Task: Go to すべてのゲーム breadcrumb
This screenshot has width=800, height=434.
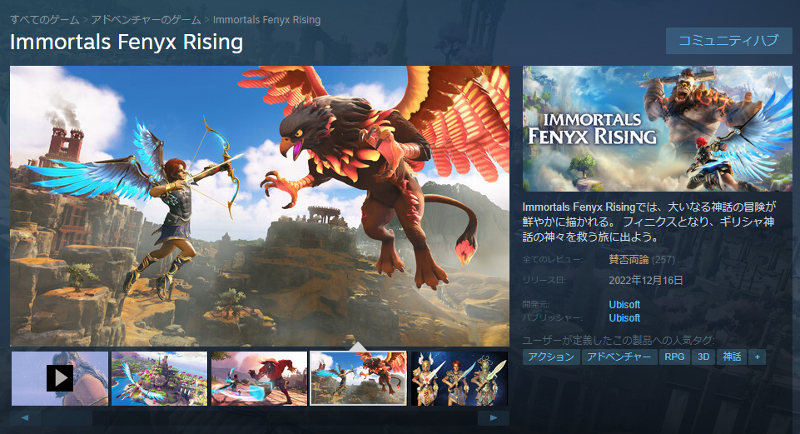Action: [x=45, y=20]
